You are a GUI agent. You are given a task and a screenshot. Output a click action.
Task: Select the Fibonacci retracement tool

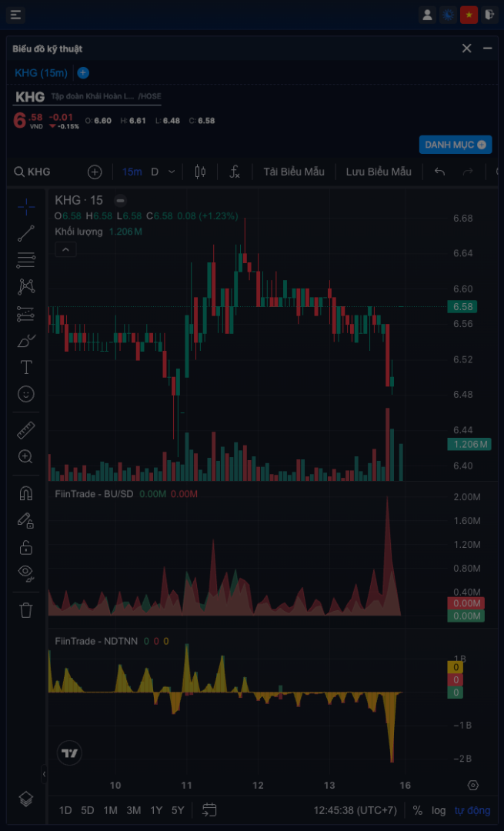(26, 260)
